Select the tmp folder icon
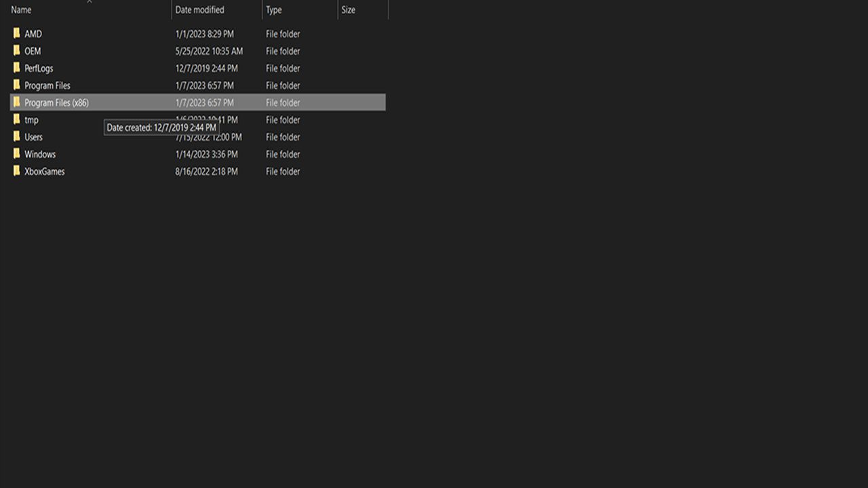 tap(17, 120)
